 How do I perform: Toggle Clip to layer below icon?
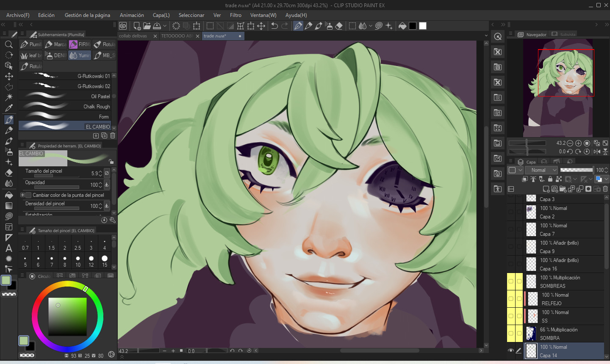[x=525, y=179]
